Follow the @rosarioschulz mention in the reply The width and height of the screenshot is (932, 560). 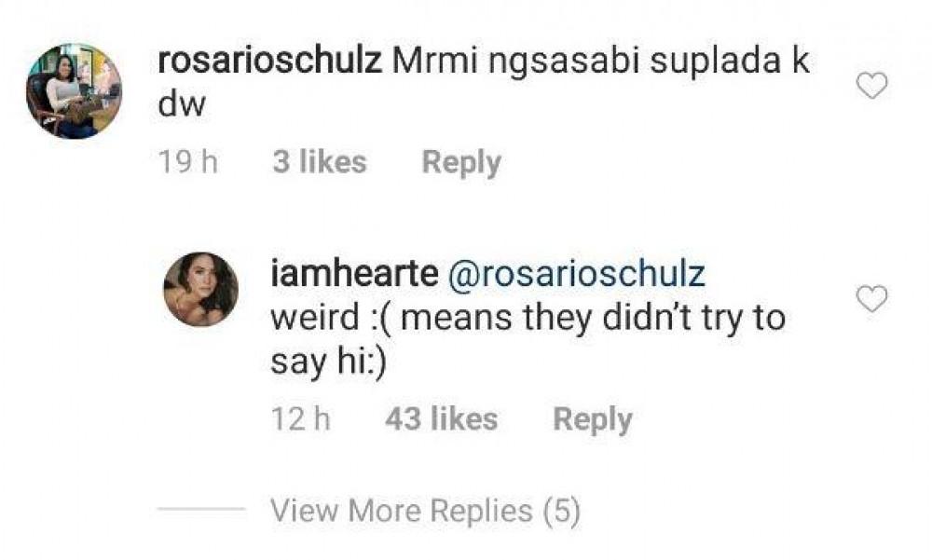[x=578, y=275]
